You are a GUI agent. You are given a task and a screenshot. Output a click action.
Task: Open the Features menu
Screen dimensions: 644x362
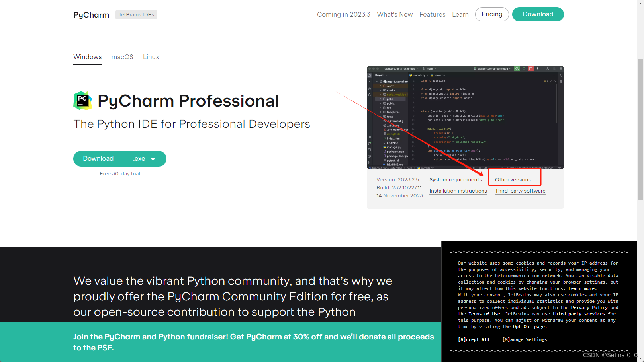pos(433,14)
